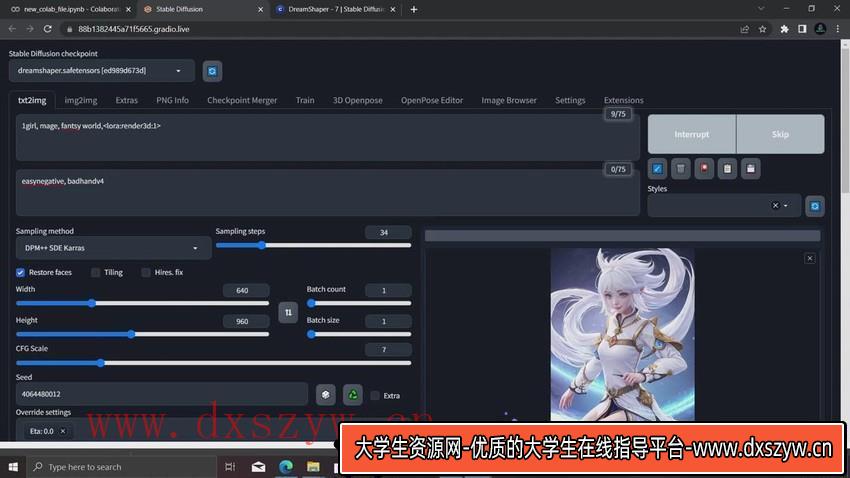This screenshot has height=478, width=850.
Task: Adjust the Height slider
Action: [x=142, y=334]
